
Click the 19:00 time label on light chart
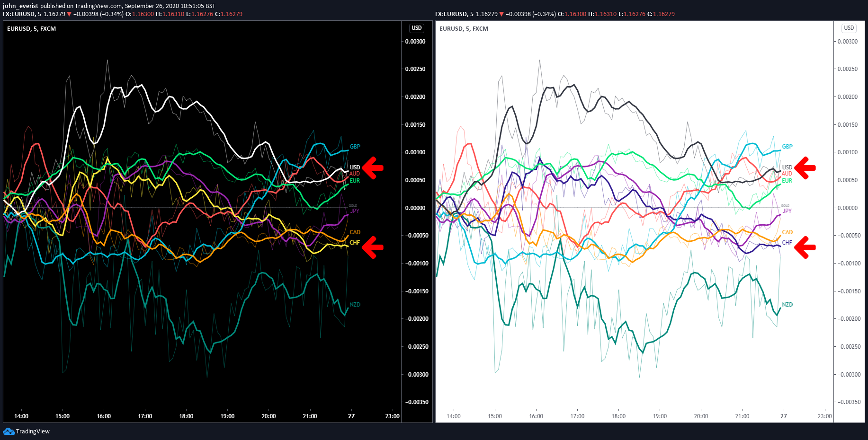[x=660, y=416]
